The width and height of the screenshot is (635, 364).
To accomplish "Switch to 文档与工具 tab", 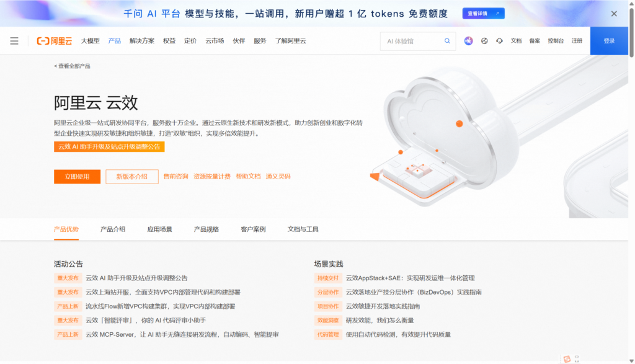I will click(x=303, y=229).
